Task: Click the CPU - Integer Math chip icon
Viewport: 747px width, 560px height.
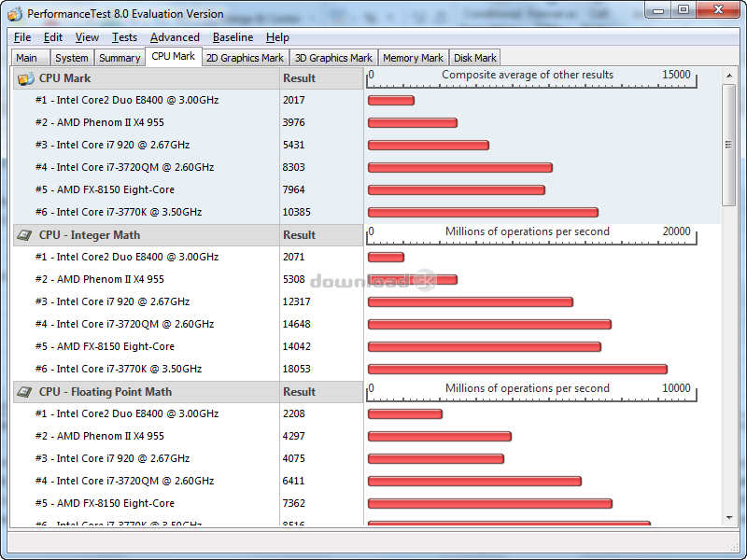Action: click(x=24, y=235)
